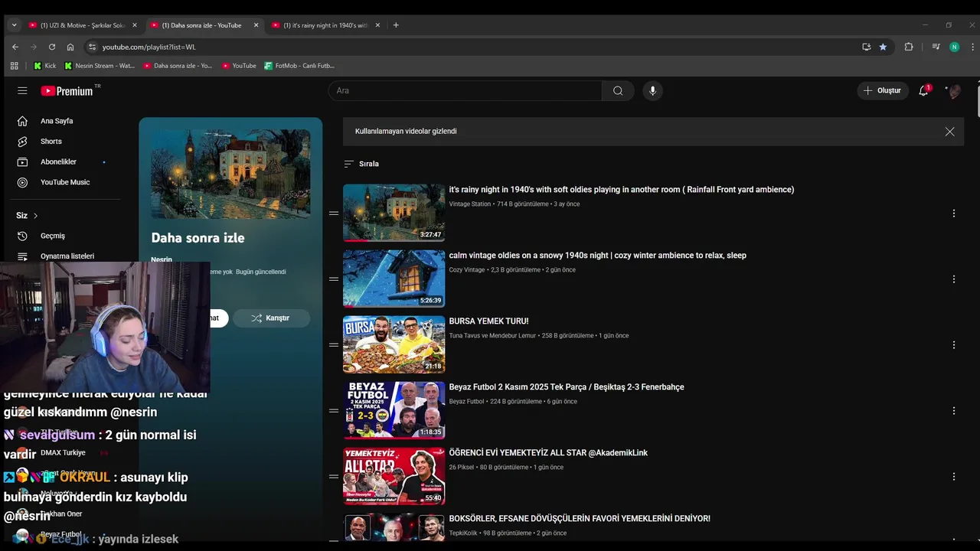Open the site info icon in address bar
Viewport: 980px width, 551px height.
(93, 47)
